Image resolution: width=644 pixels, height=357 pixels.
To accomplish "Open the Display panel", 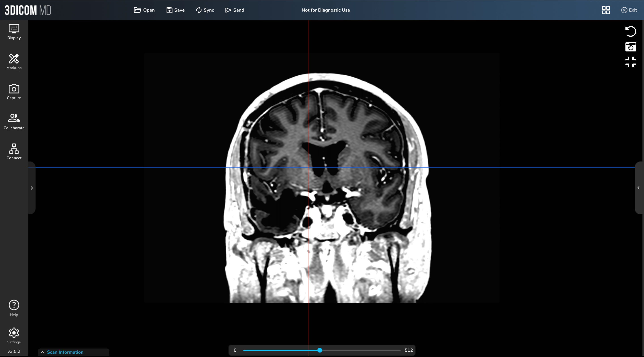I will coord(14,32).
